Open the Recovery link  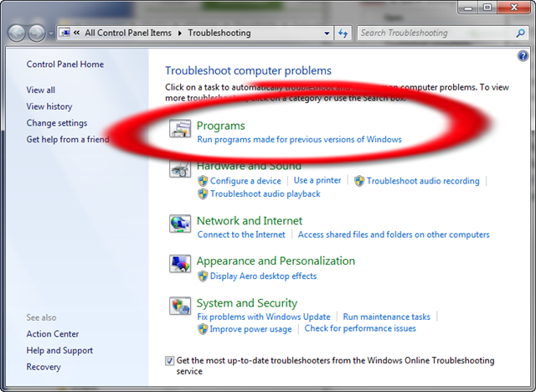point(44,367)
